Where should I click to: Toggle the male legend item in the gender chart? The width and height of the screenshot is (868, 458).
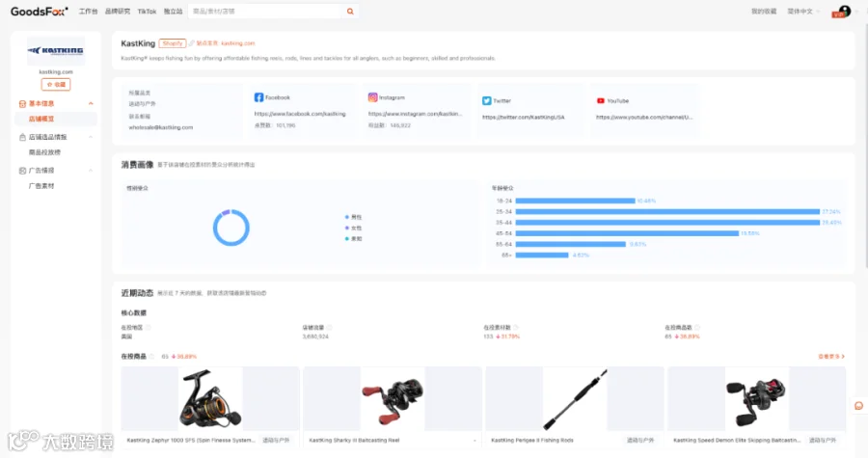(353, 217)
